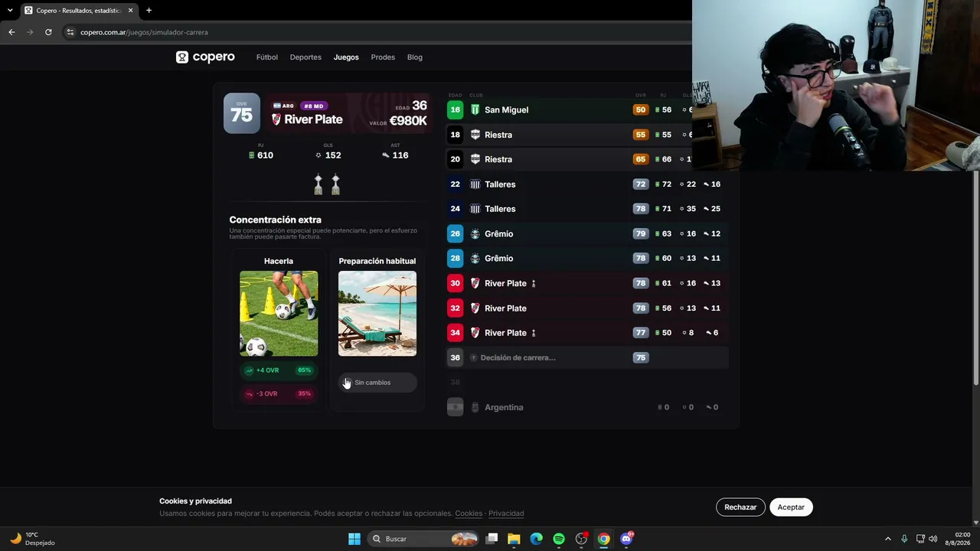Reload the page with the refresh icon
Screen dimensions: 980x551
coord(48,32)
